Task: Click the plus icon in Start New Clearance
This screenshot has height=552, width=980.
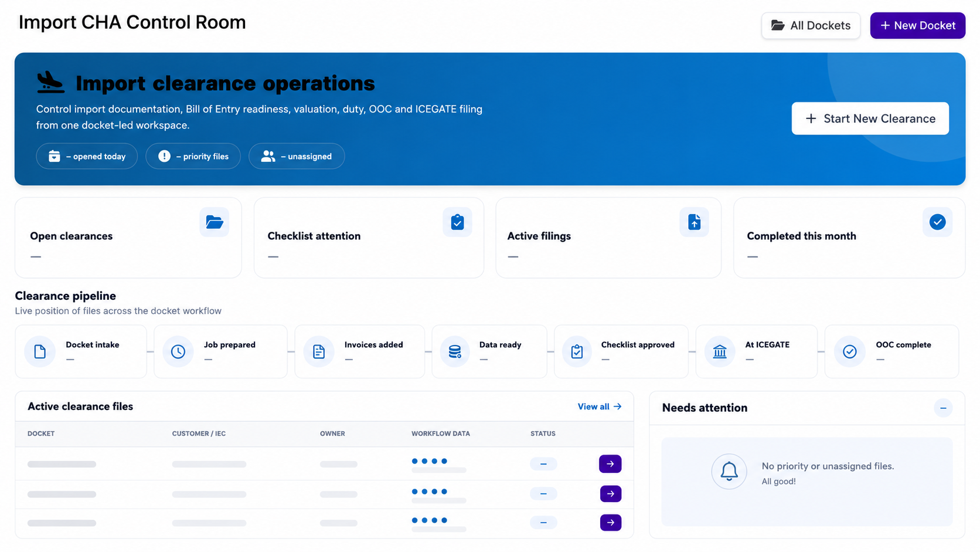Action: [x=811, y=118]
